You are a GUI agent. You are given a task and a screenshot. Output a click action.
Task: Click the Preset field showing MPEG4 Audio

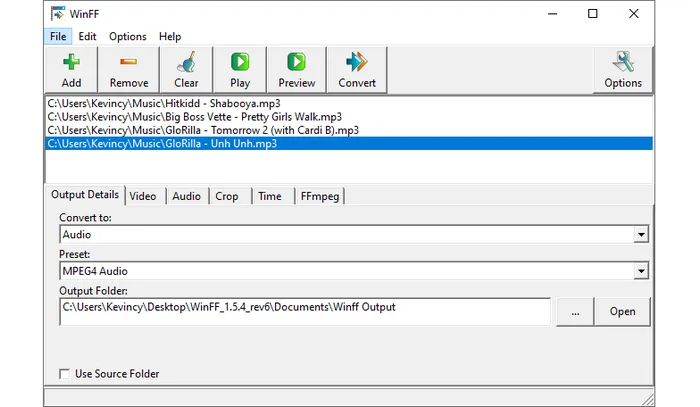(x=346, y=271)
